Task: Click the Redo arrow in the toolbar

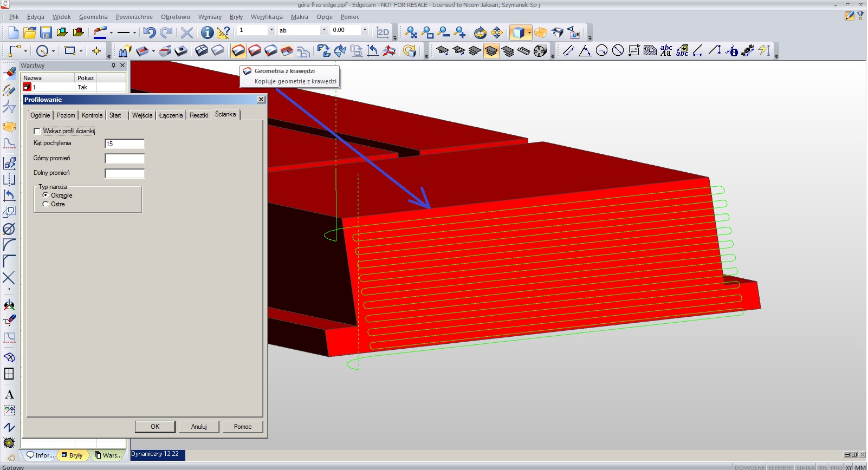Action: [166, 32]
